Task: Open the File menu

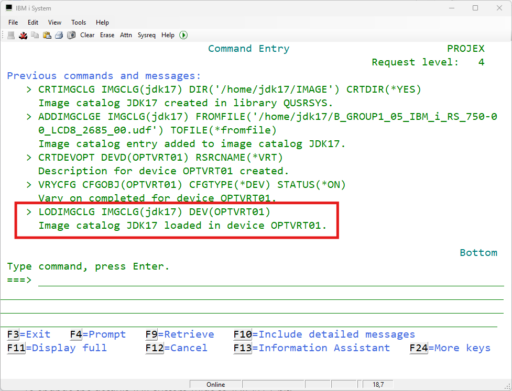Action: pos(13,22)
